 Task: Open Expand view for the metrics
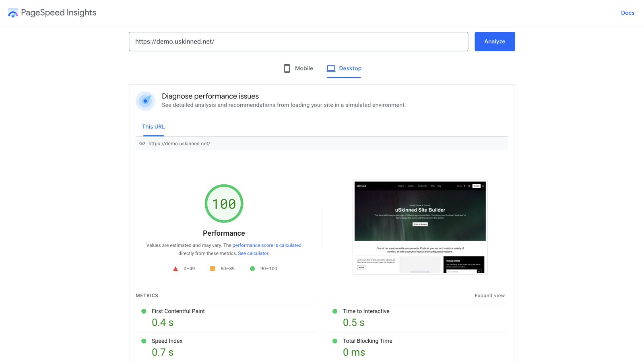(x=490, y=295)
